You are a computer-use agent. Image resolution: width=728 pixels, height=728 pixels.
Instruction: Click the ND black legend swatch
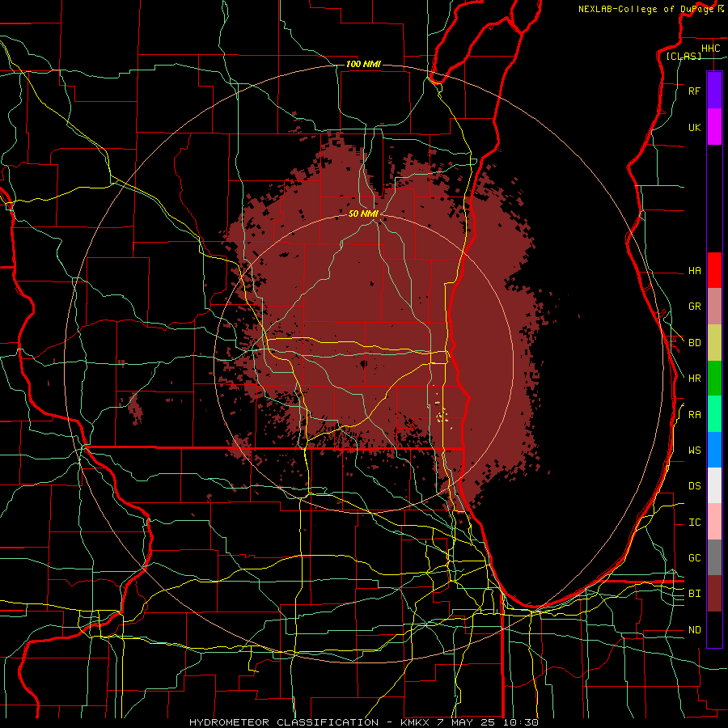[x=714, y=629]
